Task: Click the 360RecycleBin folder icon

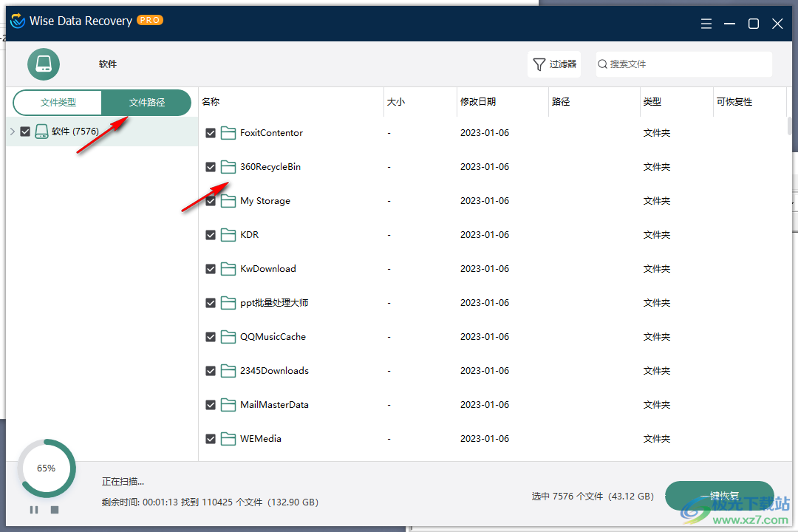Action: pyautogui.click(x=228, y=167)
